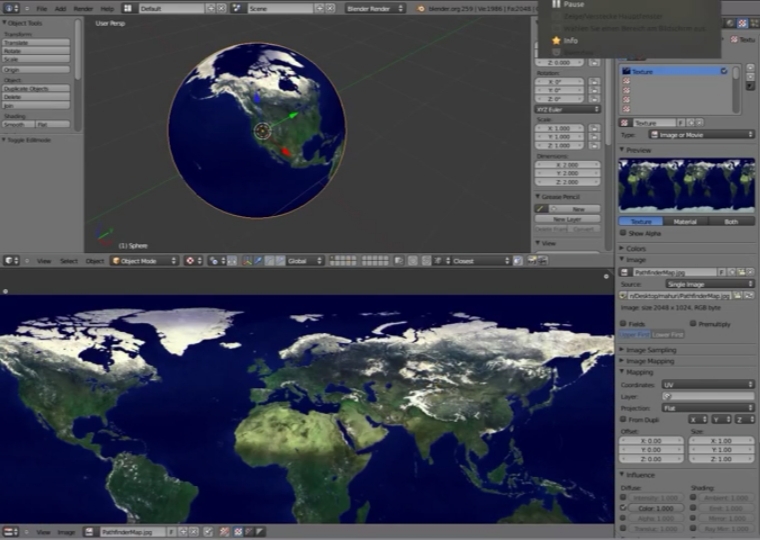This screenshot has height=540, width=760.
Task: Open the Closest snap target dropdown
Action: click(x=481, y=261)
